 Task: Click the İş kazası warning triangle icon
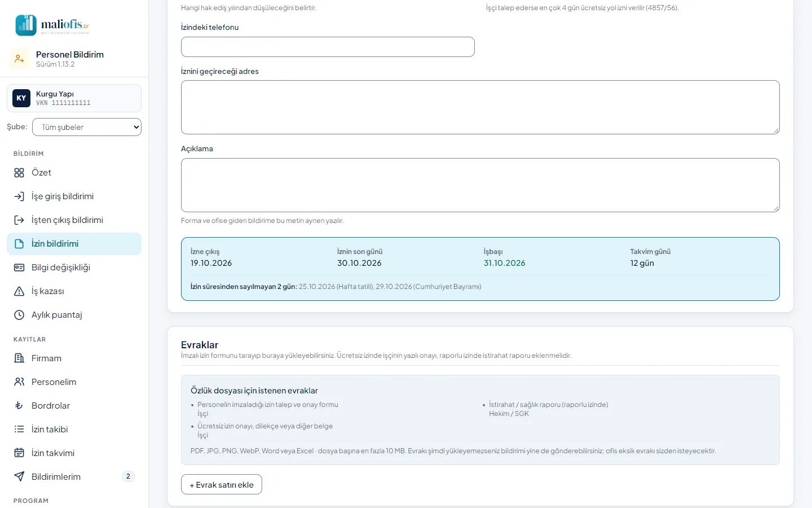click(19, 291)
